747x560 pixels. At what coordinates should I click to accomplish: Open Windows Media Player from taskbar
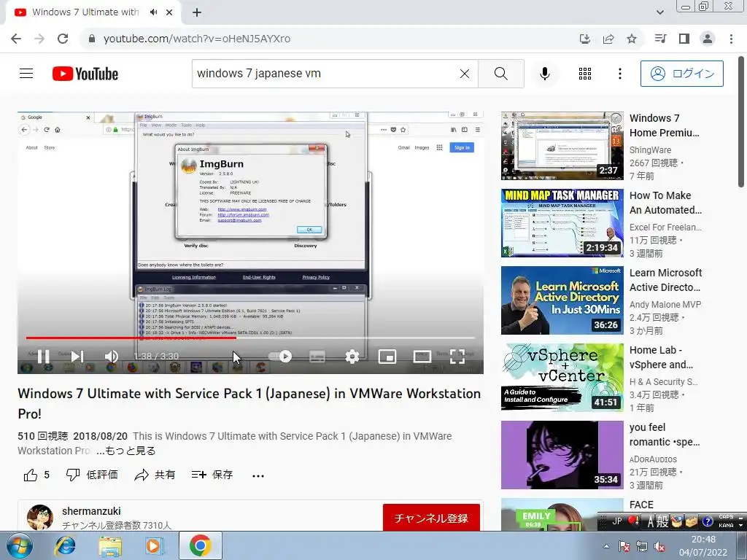154,545
